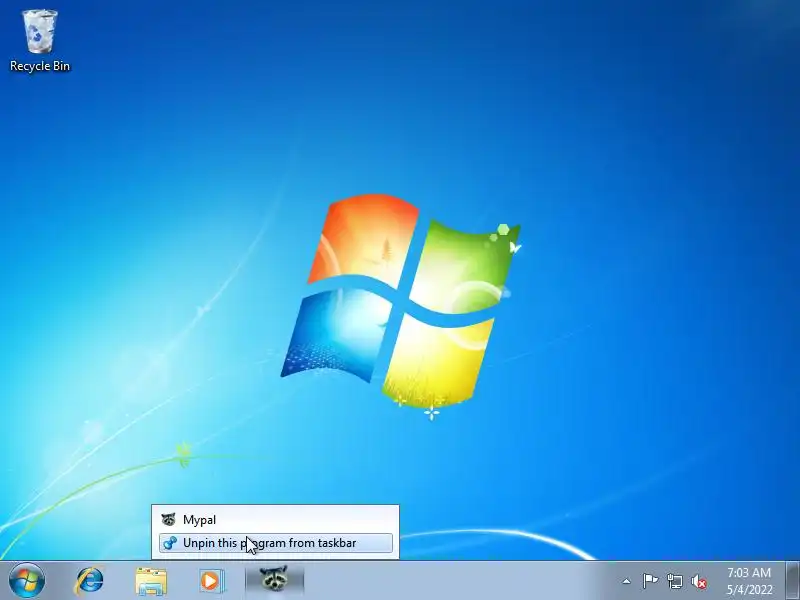
Task: Select Mypal in the jump list
Action: (x=276, y=520)
